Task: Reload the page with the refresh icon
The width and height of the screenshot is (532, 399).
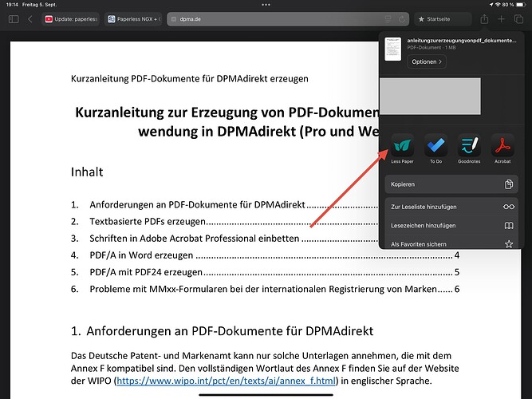Action: 402,19
